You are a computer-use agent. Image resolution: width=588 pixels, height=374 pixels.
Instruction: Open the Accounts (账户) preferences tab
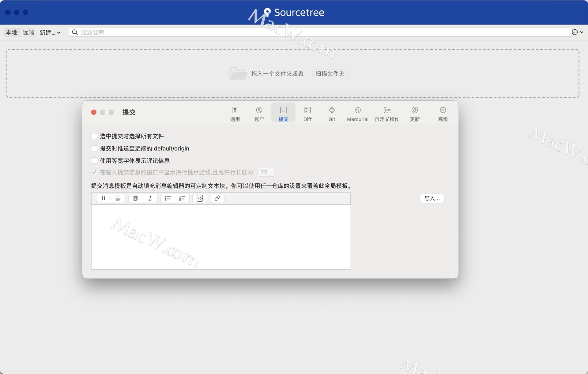(259, 114)
